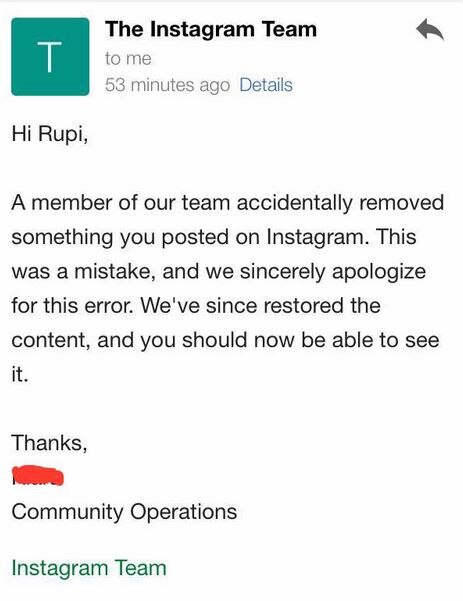Viewport: 463px width, 601px height.
Task: Select the words sincerely apologize
Action: [x=333, y=272]
